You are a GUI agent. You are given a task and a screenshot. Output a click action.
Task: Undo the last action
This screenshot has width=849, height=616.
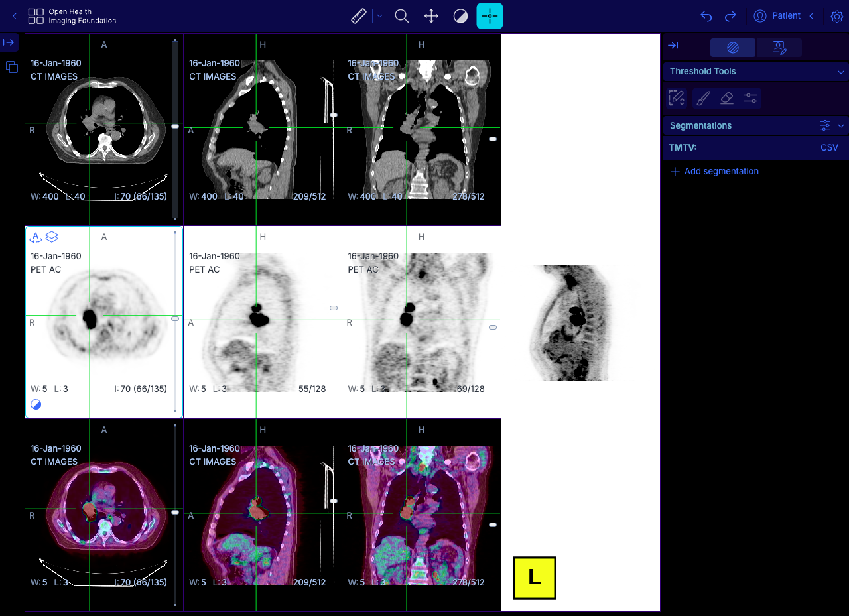706,16
